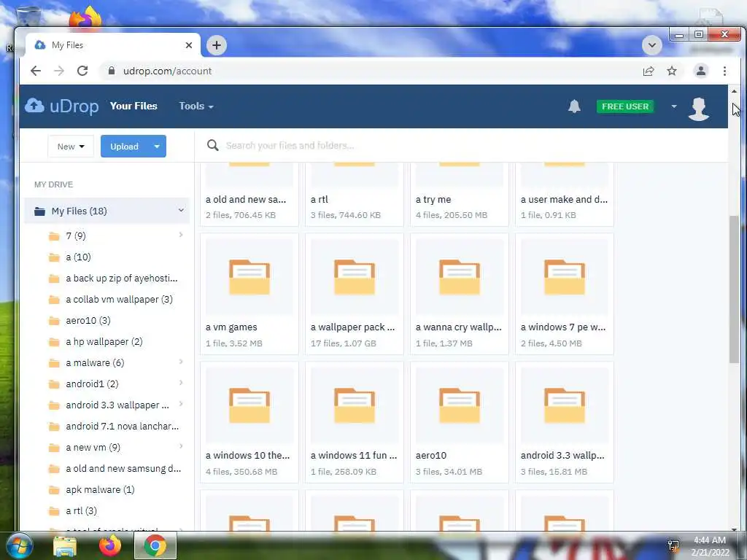Go to Your Files
747x560 pixels.
(133, 106)
